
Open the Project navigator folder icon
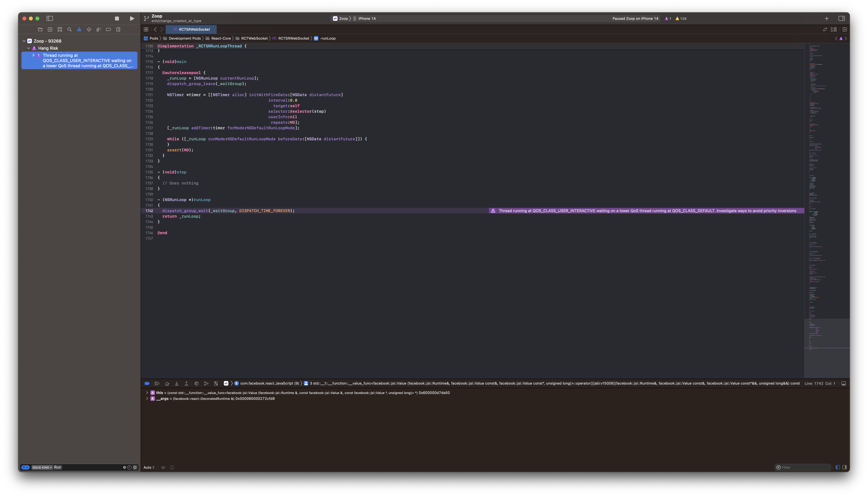point(40,29)
